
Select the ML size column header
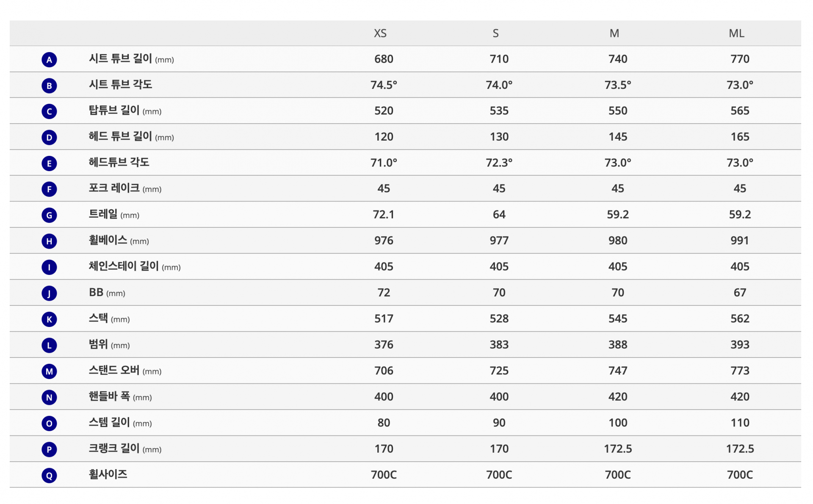pos(736,33)
